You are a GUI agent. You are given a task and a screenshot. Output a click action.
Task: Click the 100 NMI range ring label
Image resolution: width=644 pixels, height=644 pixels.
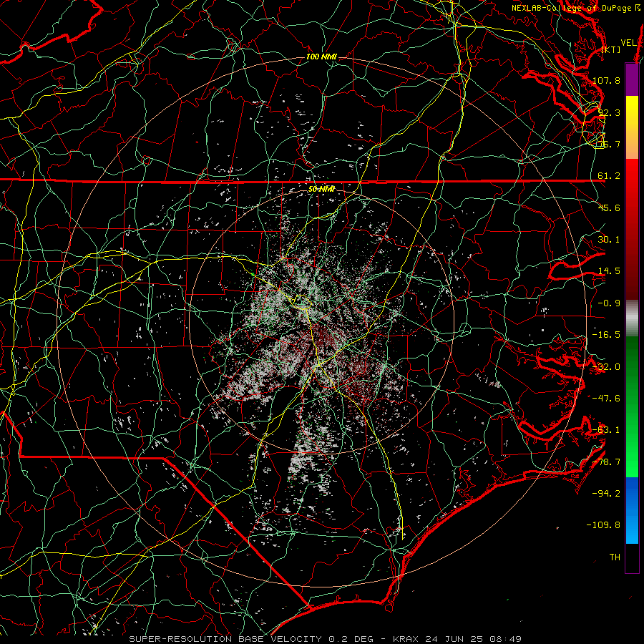[x=321, y=57]
